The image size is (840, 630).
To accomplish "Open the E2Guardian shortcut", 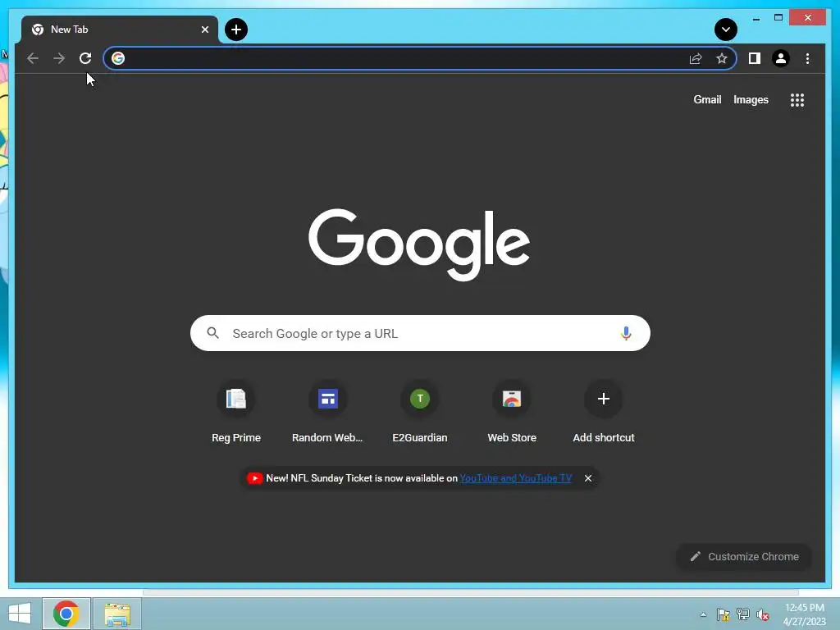I will (419, 412).
